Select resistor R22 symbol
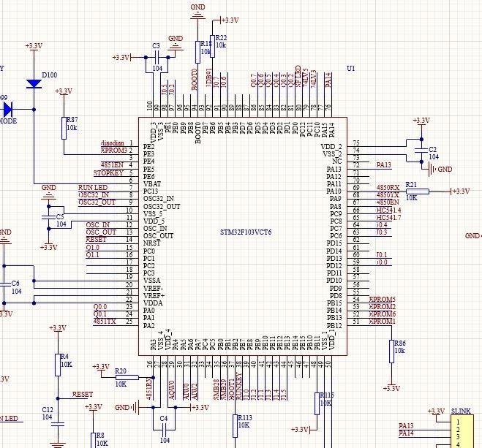This screenshot has width=482, height=448. pyautogui.click(x=212, y=46)
